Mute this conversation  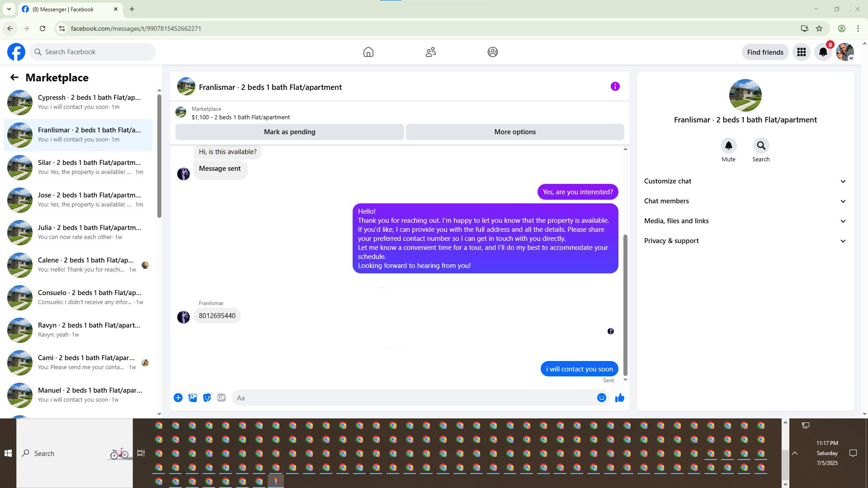point(728,145)
